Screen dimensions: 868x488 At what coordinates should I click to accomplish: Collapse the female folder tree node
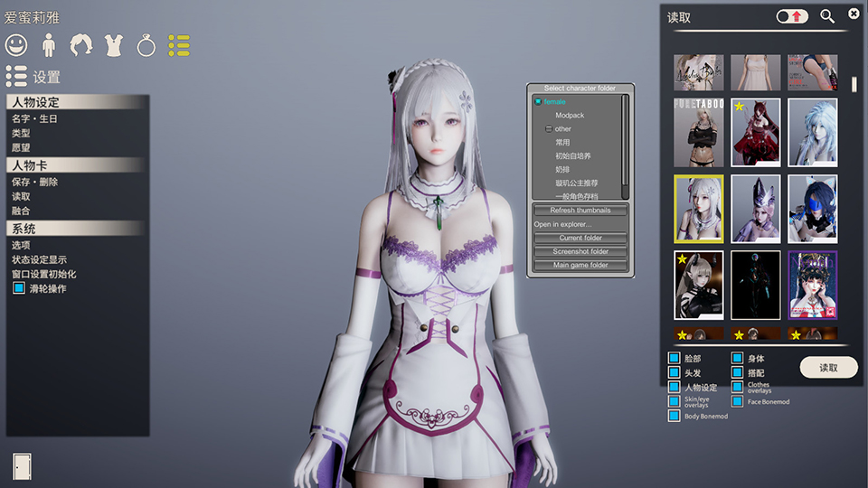point(537,102)
